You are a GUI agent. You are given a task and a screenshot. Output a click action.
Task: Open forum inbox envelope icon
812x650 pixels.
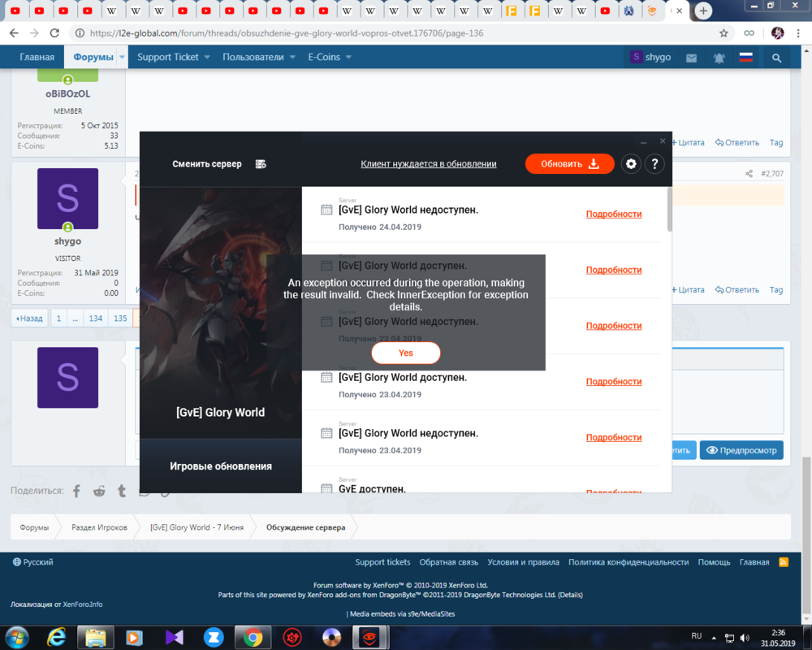[x=691, y=58]
